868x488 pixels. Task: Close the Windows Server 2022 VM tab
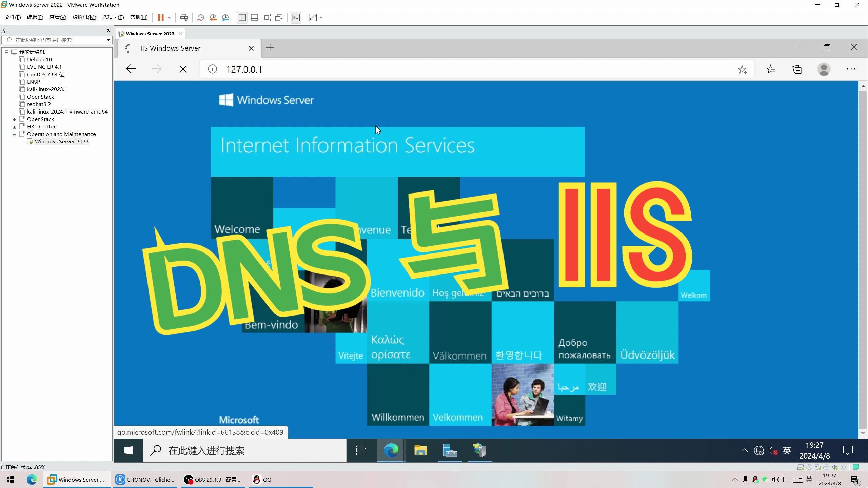[180, 34]
